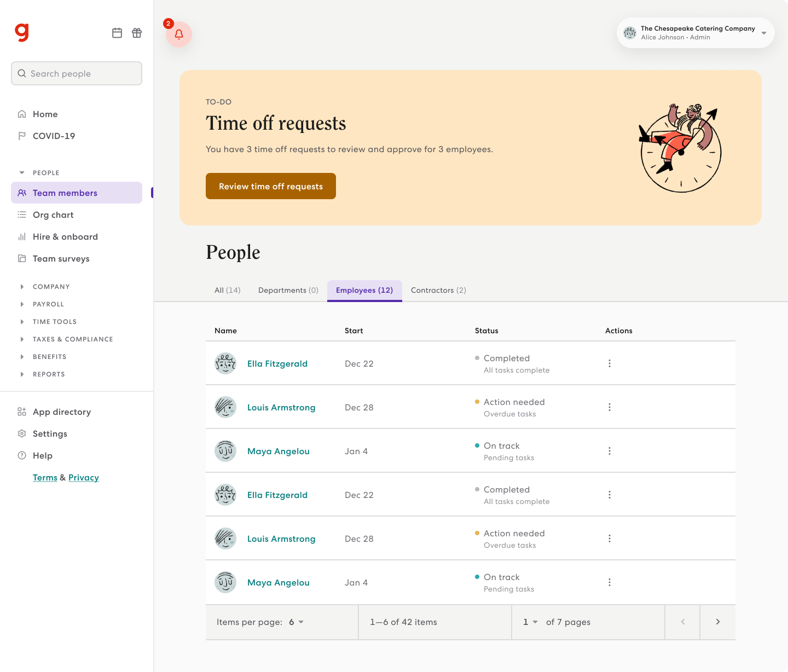The height and width of the screenshot is (672, 788).
Task: Click the search magnifier icon
Action: (x=22, y=73)
